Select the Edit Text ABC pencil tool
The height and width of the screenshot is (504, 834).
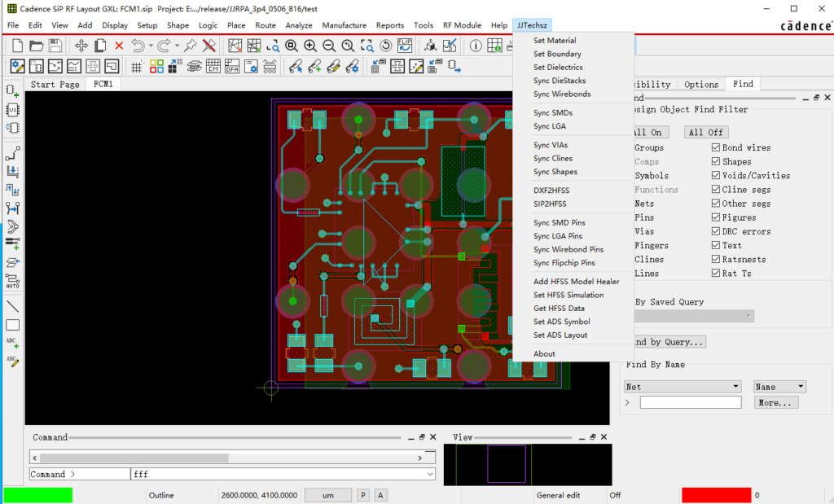click(x=13, y=361)
